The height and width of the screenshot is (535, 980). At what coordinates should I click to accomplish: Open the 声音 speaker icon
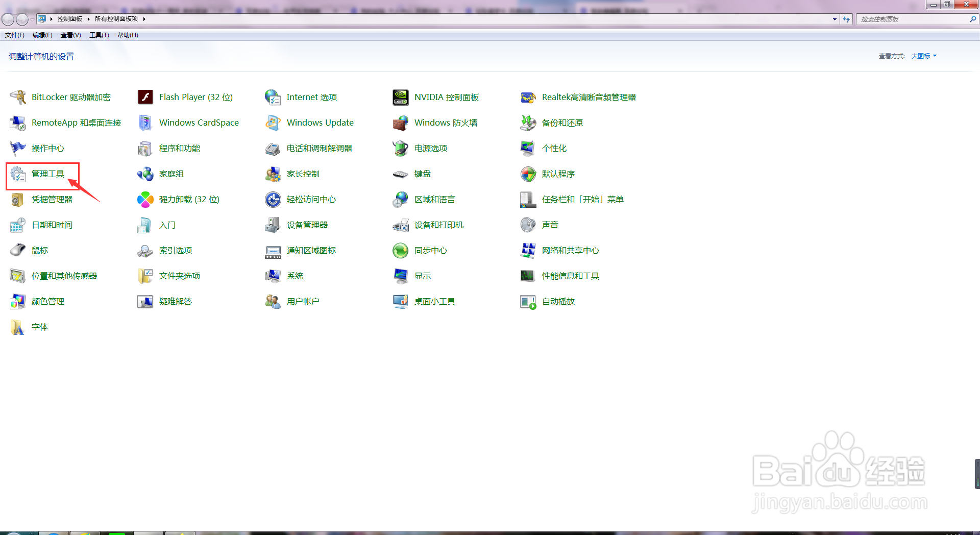click(x=528, y=225)
